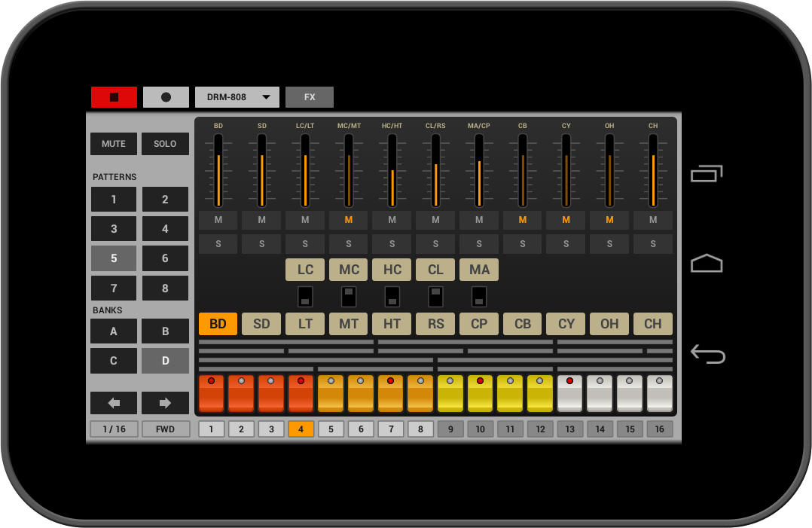Select the CL instrument
This screenshot has width=812, height=528.
(435, 270)
